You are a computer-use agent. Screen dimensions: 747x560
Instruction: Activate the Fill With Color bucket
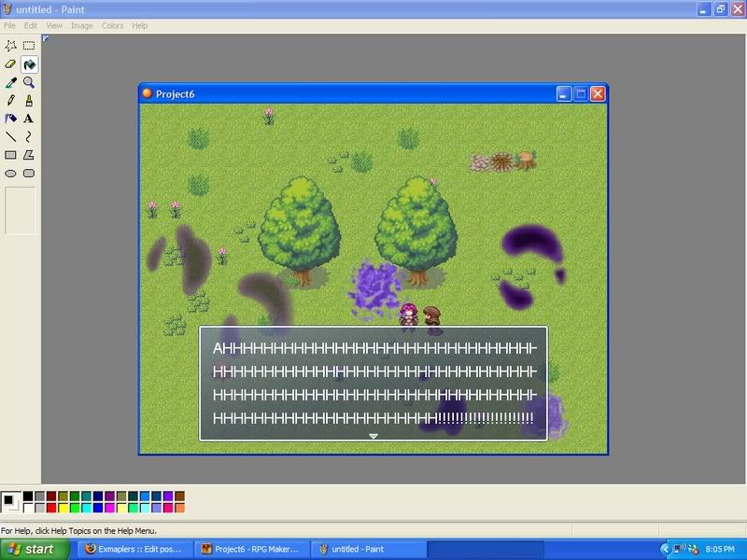click(x=29, y=64)
